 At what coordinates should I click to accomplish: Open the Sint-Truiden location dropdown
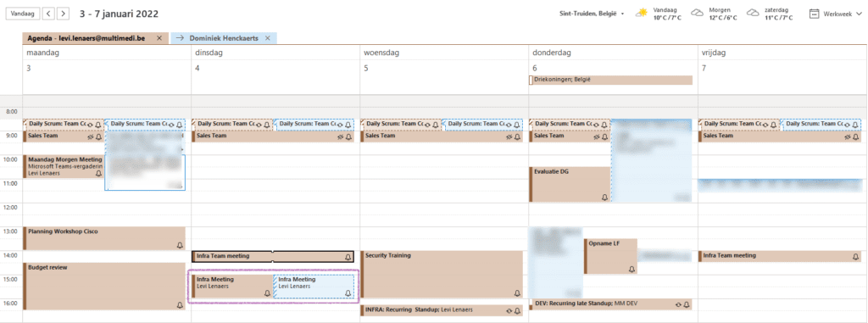point(592,14)
